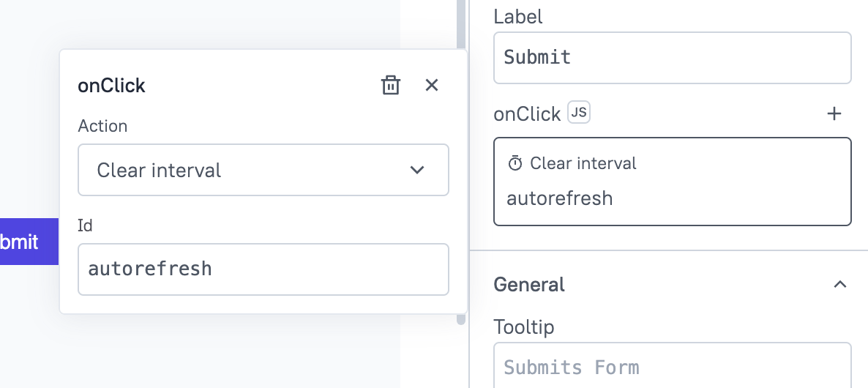Click the onClick label in properties panel
The width and height of the screenshot is (868, 388).
pyautogui.click(x=527, y=113)
